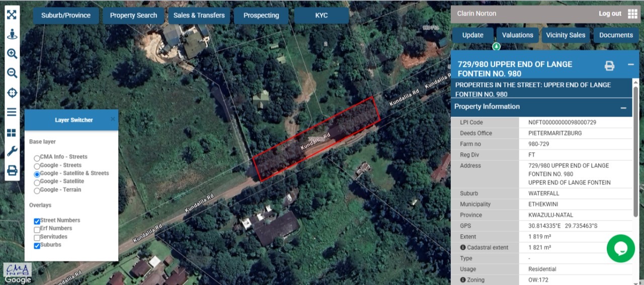Open the Sales & Transfers menu
The image size is (644, 285).
pos(199,16)
